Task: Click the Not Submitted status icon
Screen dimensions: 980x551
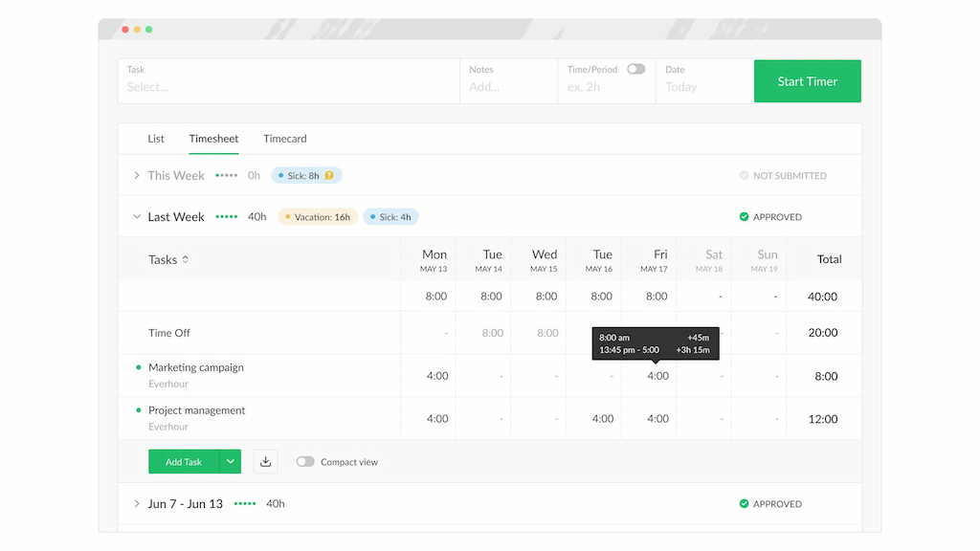Action: point(744,175)
